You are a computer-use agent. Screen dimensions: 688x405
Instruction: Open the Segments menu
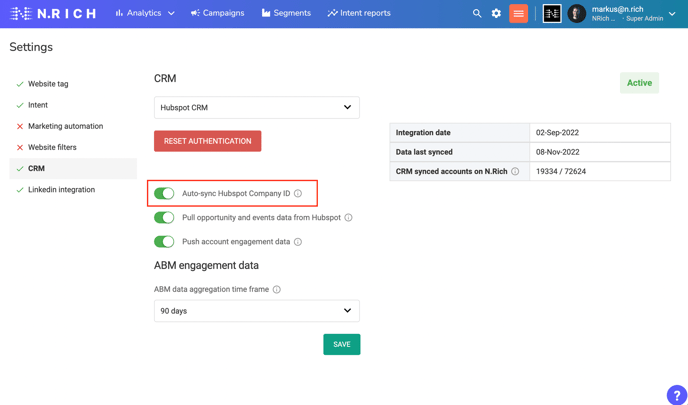point(286,13)
